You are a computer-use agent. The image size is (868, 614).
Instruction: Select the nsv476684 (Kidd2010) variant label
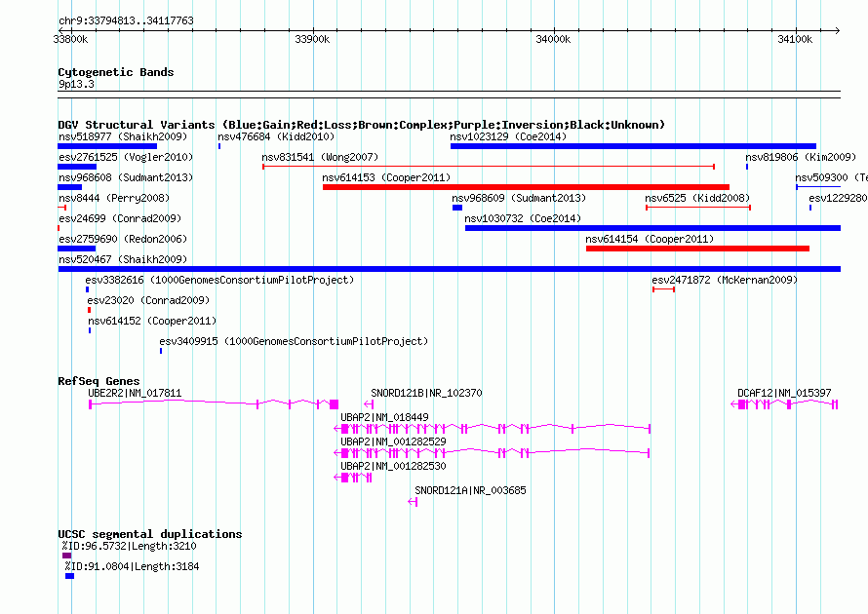pyautogui.click(x=276, y=136)
